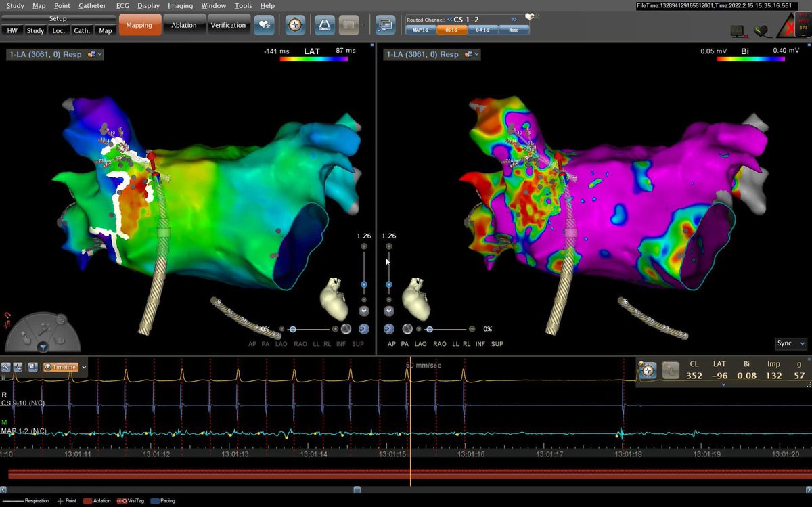
Task: Click next routed channel double-arrow
Action: 514,19
